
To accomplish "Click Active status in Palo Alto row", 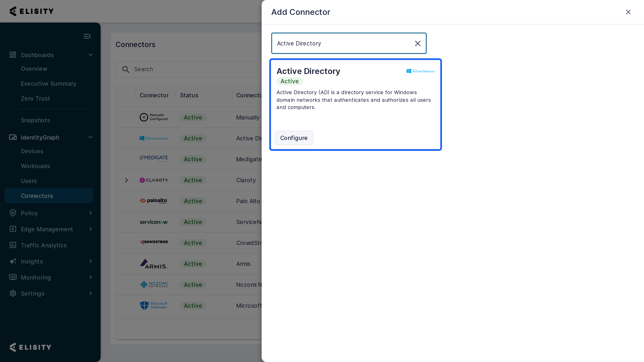I will pos(193,201).
